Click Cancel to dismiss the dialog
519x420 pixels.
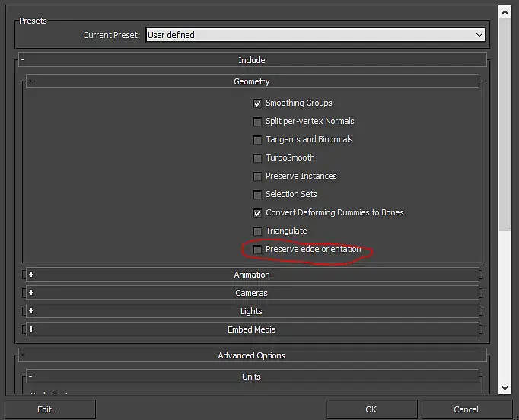point(466,409)
